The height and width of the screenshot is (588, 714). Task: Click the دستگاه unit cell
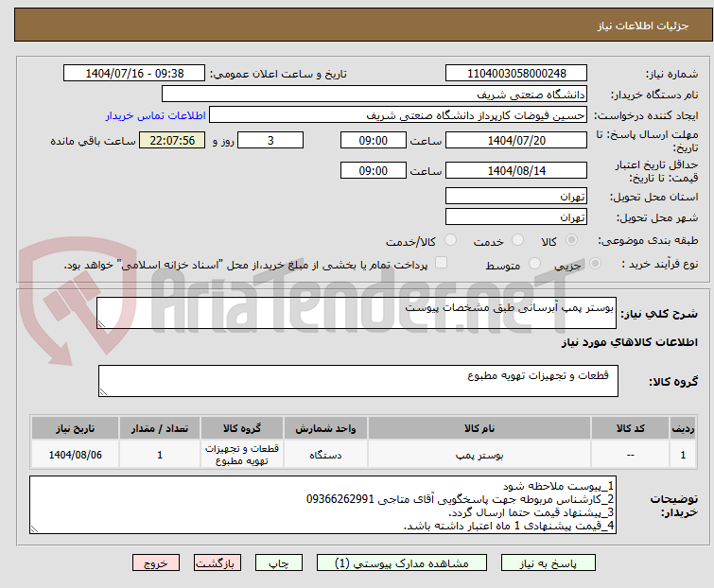point(325,454)
